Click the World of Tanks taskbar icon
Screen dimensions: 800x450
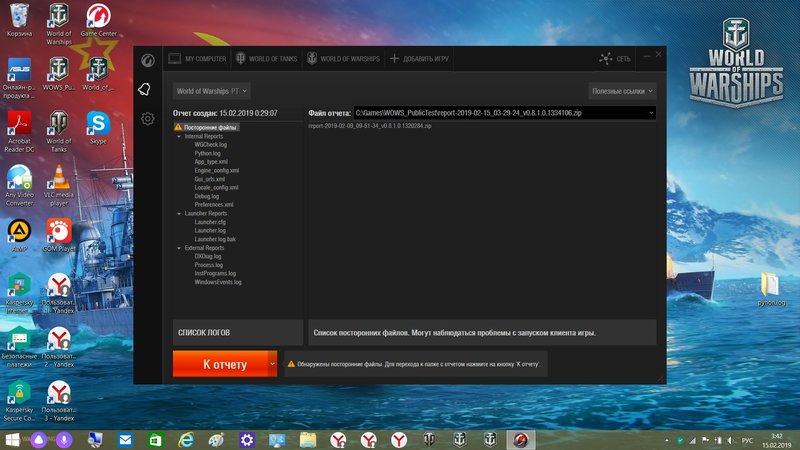(430, 440)
